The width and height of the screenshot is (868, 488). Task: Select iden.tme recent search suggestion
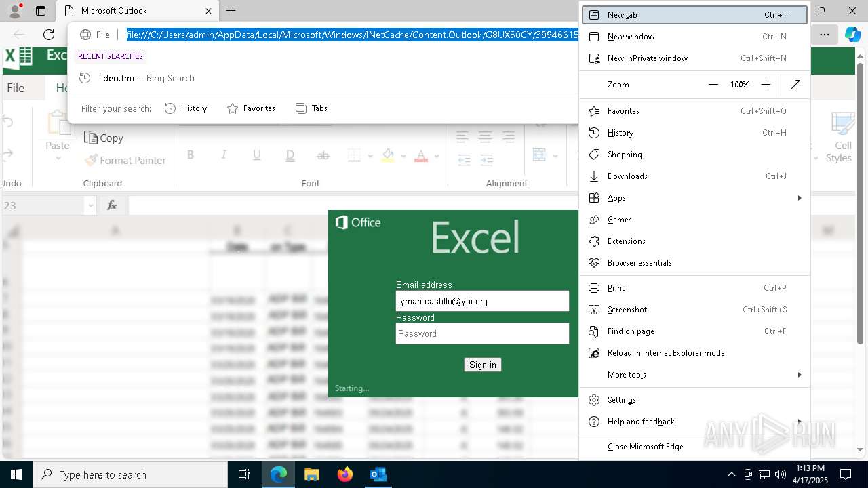[x=322, y=78]
